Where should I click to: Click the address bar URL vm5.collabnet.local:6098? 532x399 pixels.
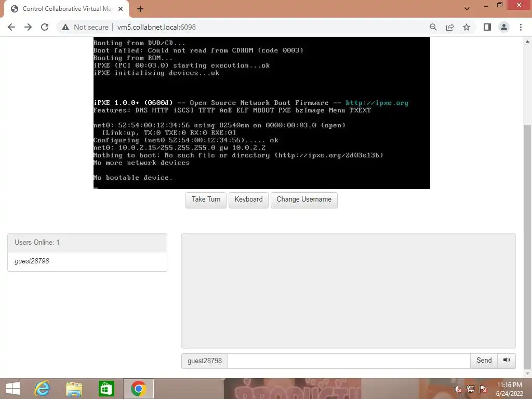(156, 27)
